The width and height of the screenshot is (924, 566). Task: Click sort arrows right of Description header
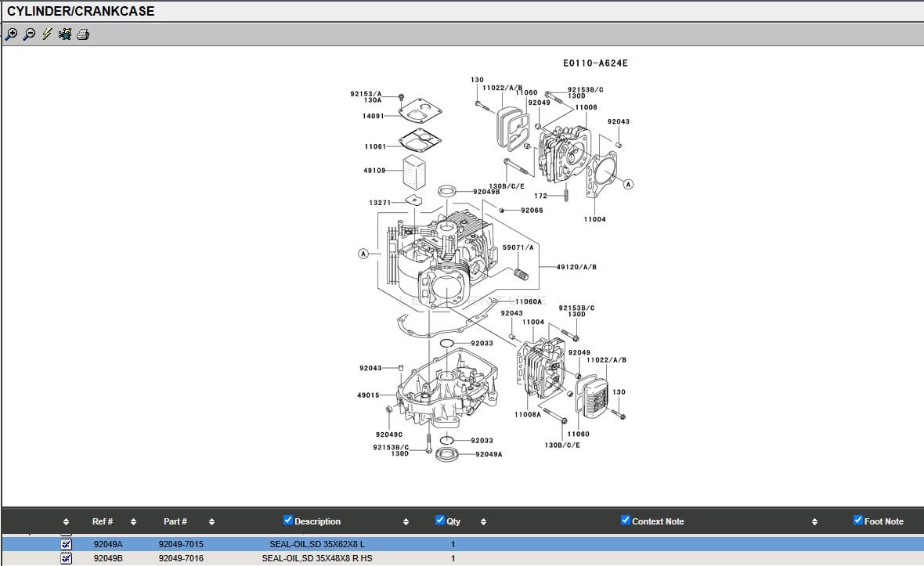tap(406, 522)
